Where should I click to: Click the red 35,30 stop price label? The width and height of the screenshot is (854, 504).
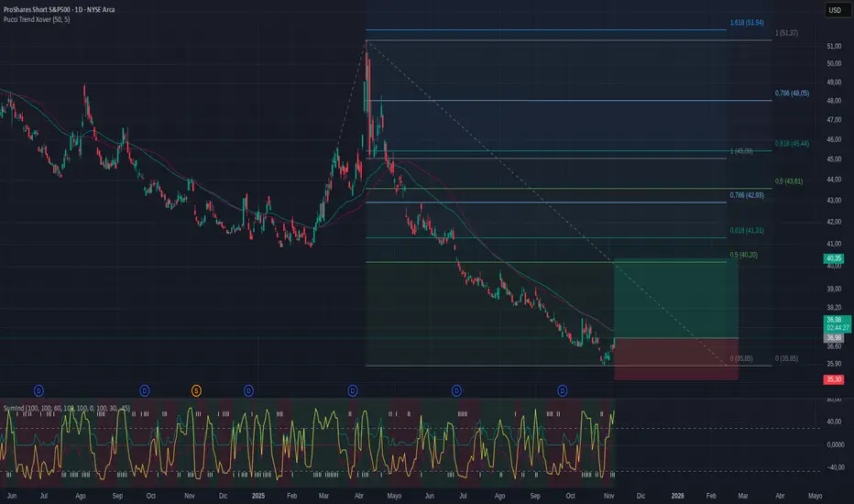(834, 378)
